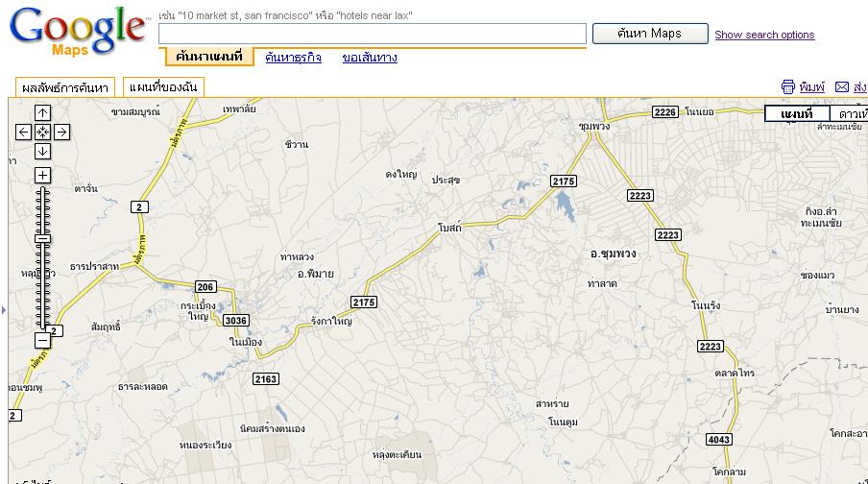Pan the map down with arrow
Viewport: 868px width, 484px height.
(42, 151)
